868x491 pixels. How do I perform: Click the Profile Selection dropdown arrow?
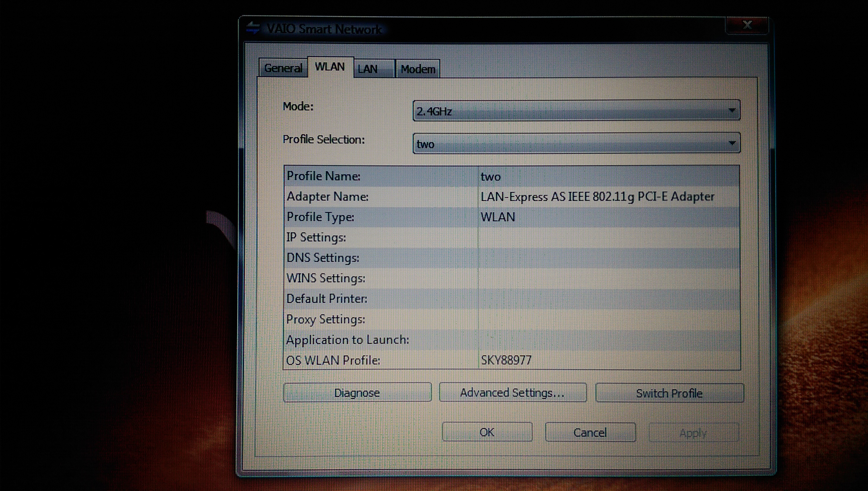[x=731, y=143]
